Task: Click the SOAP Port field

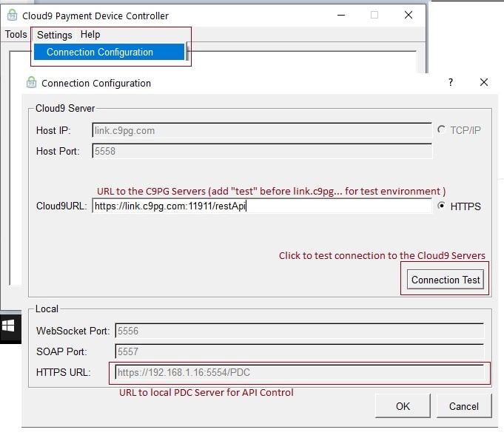Action: 299,351
